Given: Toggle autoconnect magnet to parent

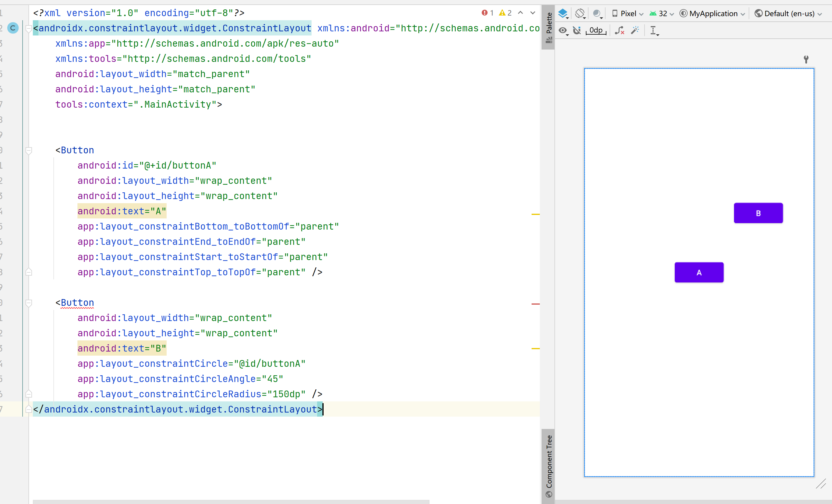Looking at the screenshot, I should point(577,30).
